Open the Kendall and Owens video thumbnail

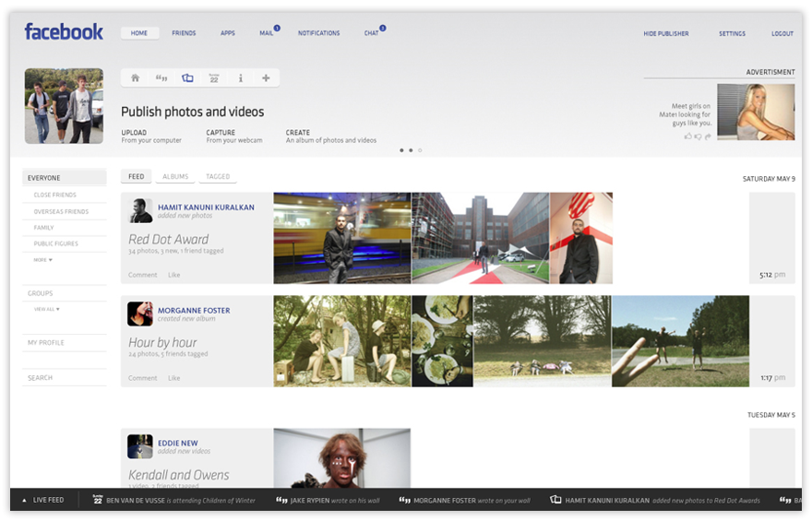342,458
